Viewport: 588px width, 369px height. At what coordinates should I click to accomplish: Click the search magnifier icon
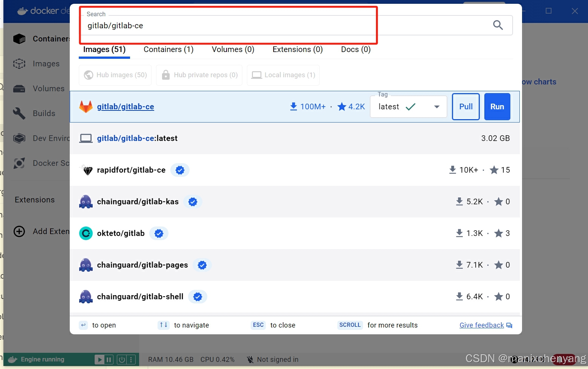tap(498, 25)
